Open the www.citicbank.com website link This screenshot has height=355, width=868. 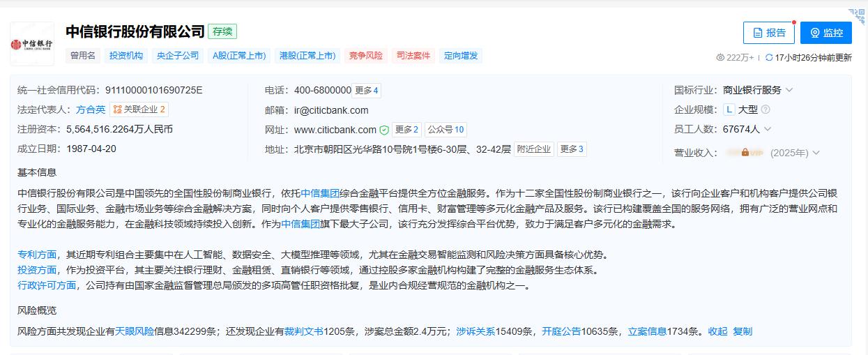335,130
